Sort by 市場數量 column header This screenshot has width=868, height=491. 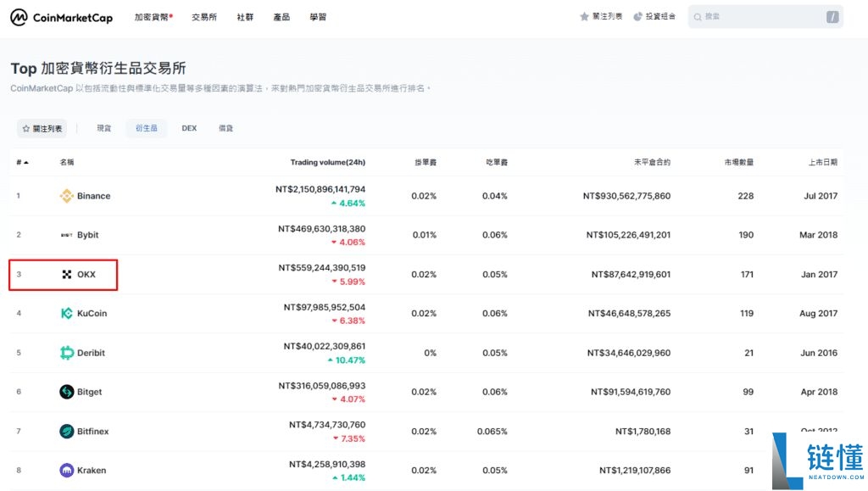[739, 162]
